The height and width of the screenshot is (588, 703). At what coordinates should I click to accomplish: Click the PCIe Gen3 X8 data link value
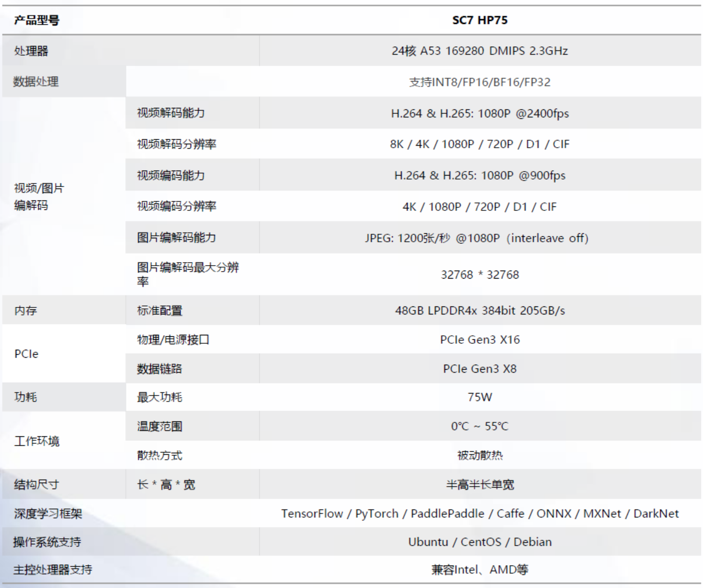point(480,369)
